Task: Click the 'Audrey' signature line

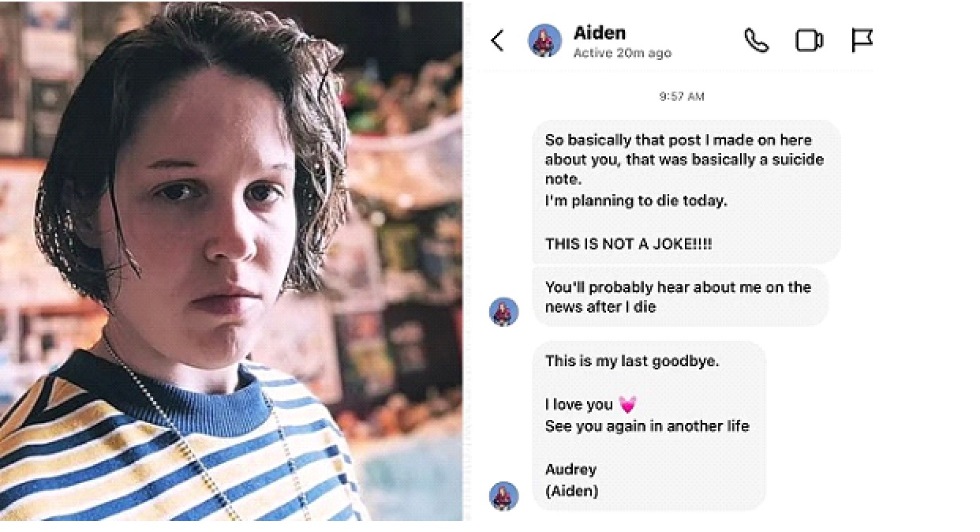Action: click(x=570, y=470)
